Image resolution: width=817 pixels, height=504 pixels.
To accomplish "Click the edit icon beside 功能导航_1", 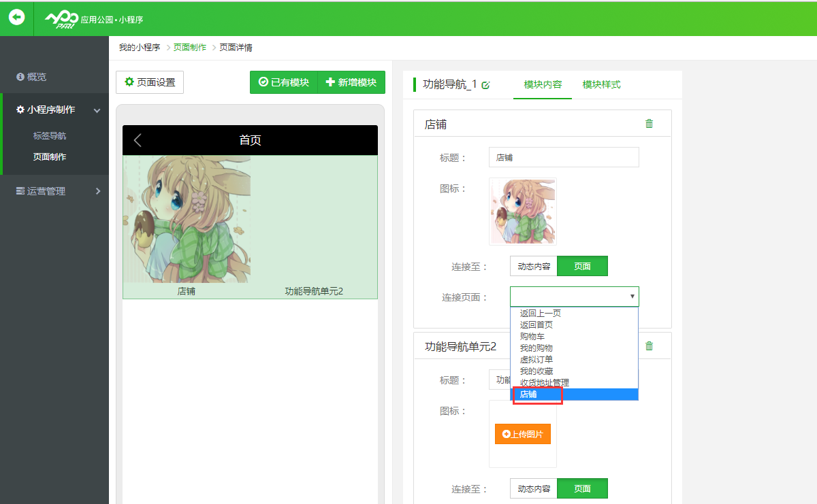I will (x=485, y=85).
